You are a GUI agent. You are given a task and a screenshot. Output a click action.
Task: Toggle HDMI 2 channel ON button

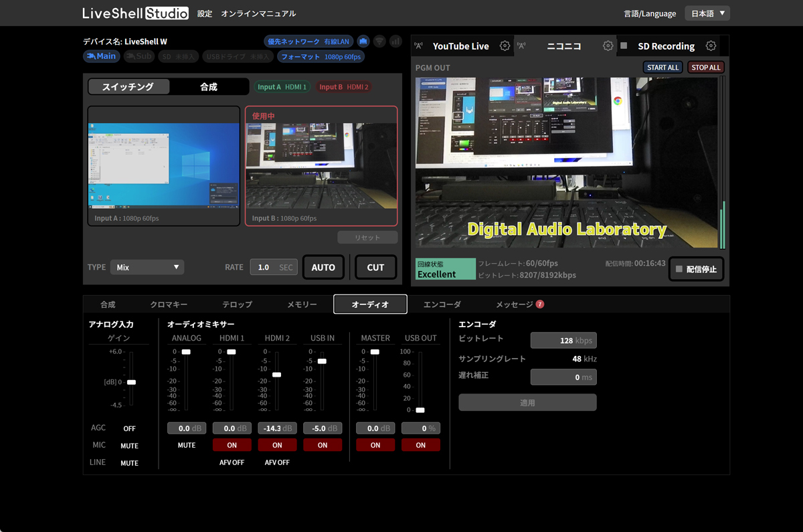click(277, 445)
